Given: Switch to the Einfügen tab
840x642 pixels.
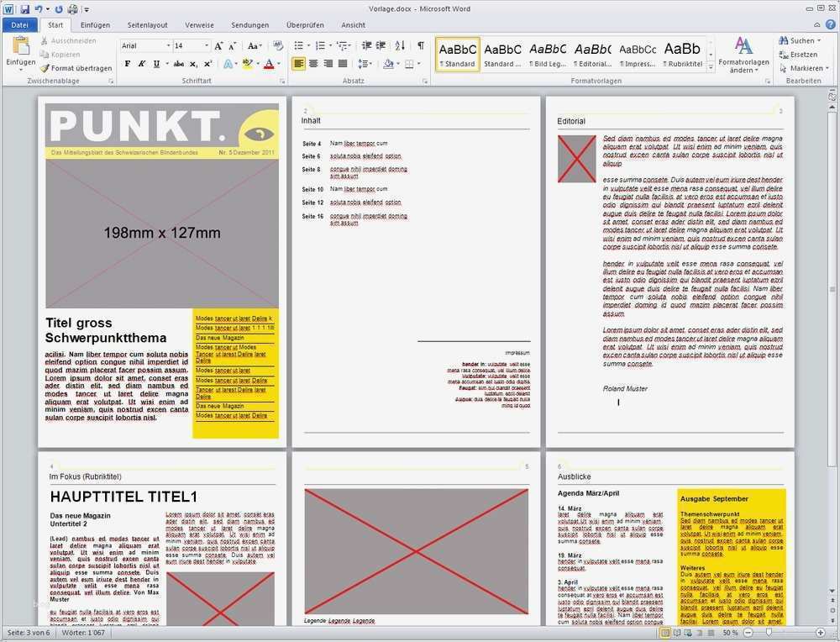Looking at the screenshot, I should (96, 24).
